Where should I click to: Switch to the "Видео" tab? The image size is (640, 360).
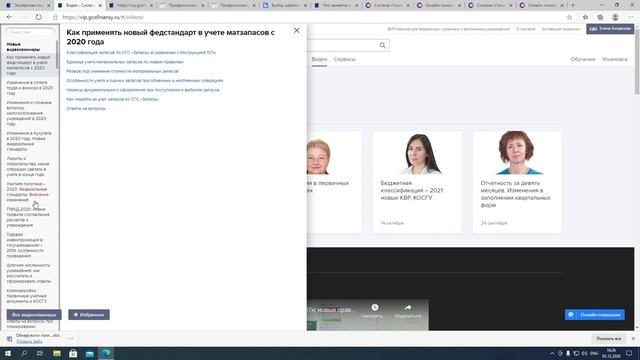click(x=319, y=59)
